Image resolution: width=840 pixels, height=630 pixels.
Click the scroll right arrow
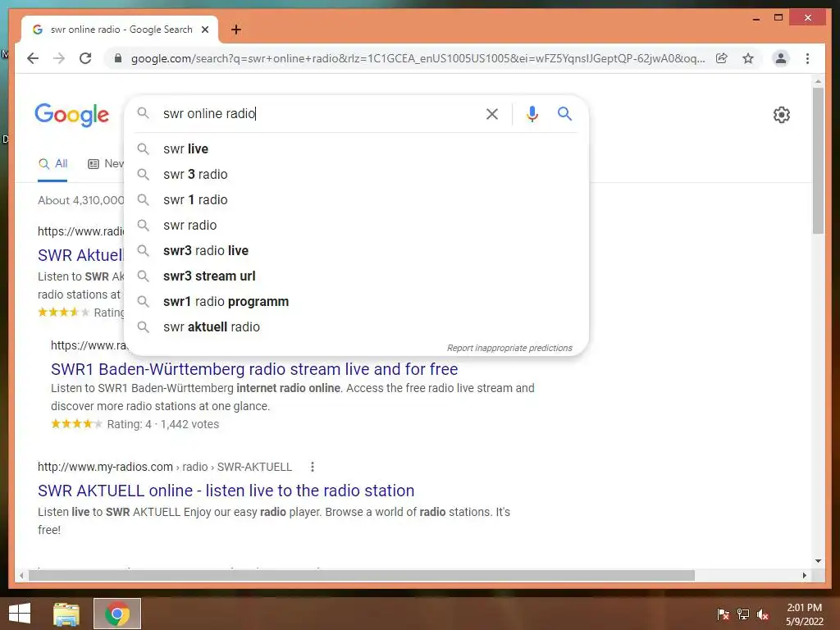[x=804, y=575]
